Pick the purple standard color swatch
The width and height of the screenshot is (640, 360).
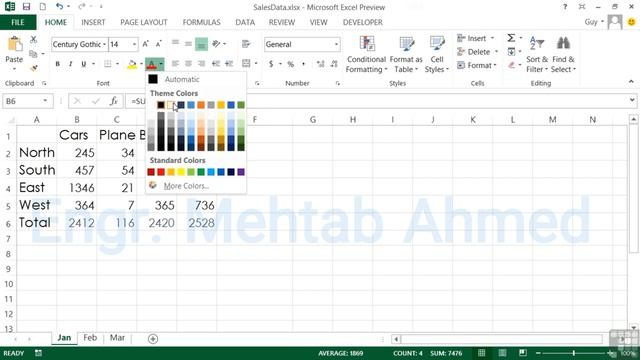(x=241, y=172)
